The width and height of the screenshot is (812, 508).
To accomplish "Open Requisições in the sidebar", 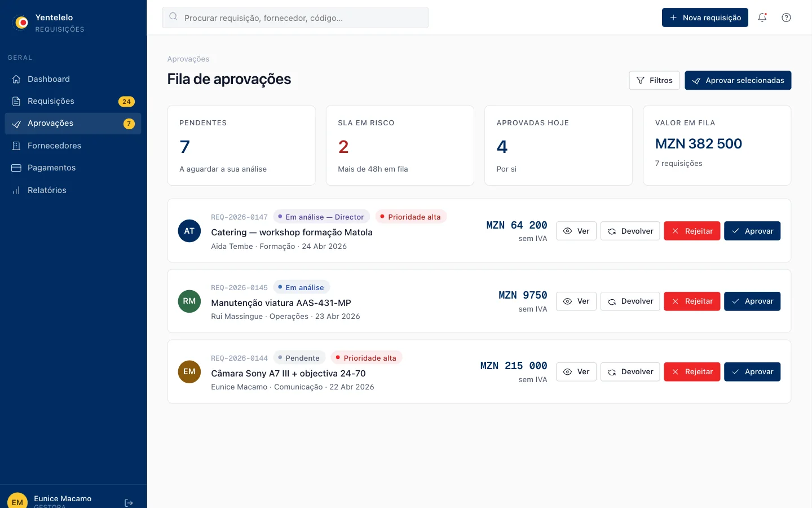I will 73,101.
